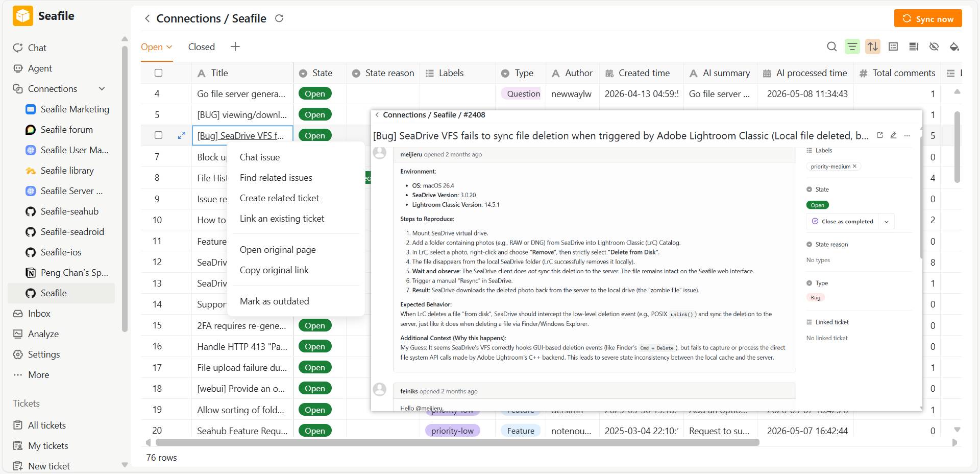Open Chat from sidebar

coord(37,48)
